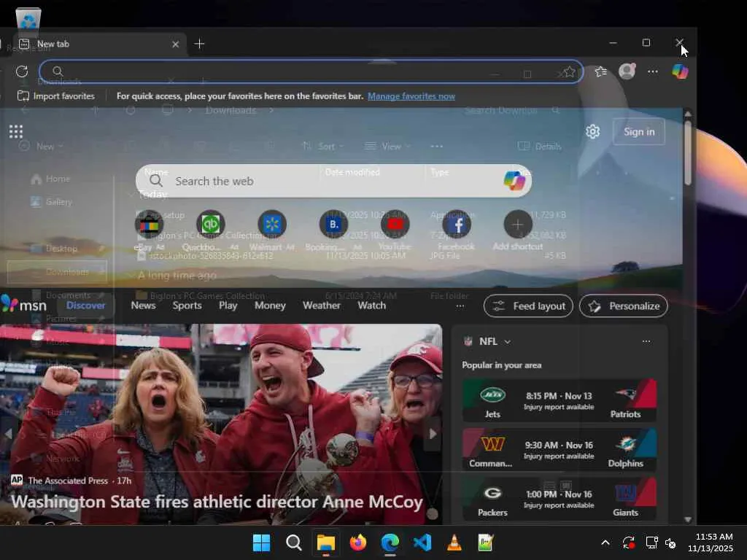Viewport: 747px width, 560px height.
Task: Launch VLC media player from taskbar
Action: pos(454,542)
